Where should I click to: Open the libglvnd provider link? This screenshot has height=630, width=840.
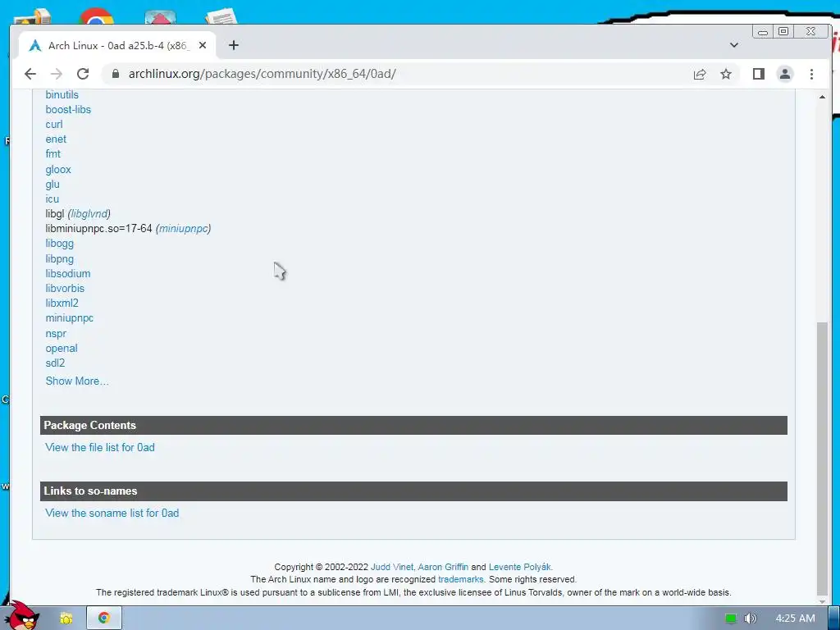click(x=89, y=214)
